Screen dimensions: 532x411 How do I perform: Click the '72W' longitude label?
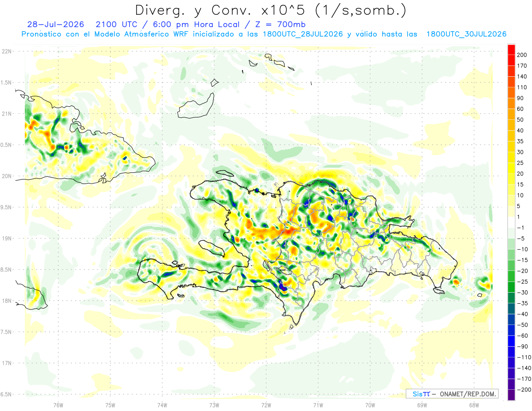click(266, 404)
